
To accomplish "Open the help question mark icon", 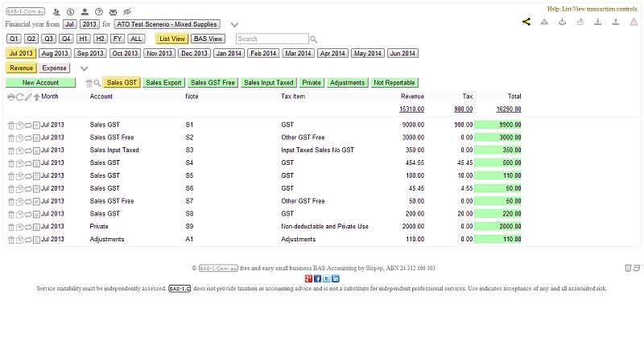I will [98, 13].
